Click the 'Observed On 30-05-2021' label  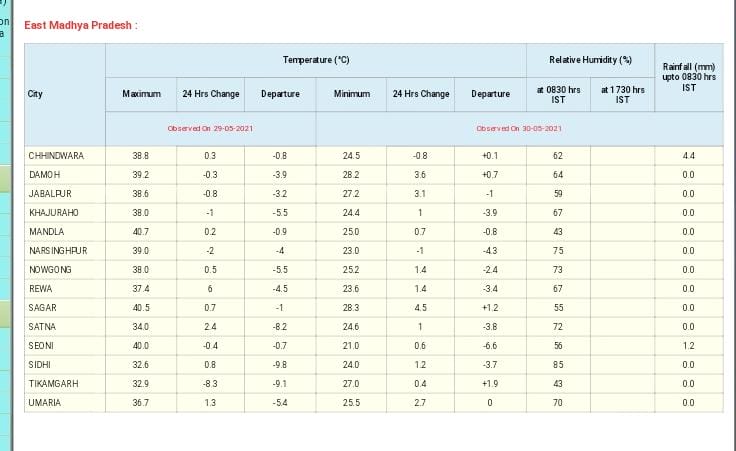[x=519, y=128]
